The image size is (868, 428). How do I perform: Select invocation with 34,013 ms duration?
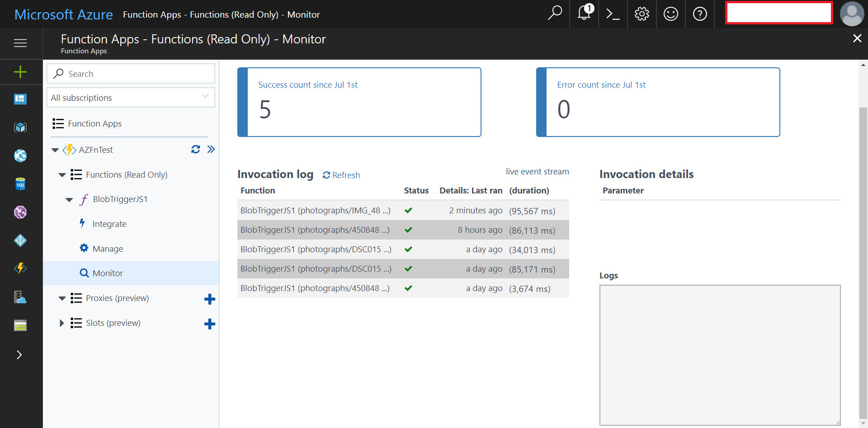point(403,249)
